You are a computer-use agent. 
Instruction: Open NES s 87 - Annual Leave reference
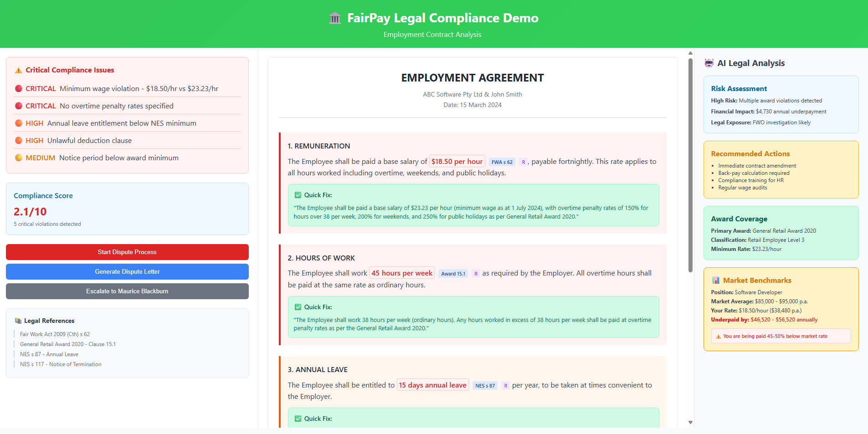(49, 354)
